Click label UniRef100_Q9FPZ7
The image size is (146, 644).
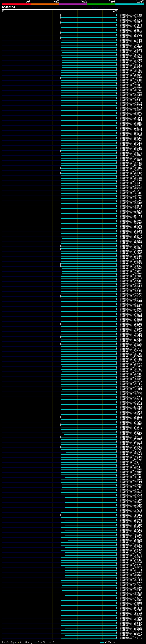pos(131,567)
